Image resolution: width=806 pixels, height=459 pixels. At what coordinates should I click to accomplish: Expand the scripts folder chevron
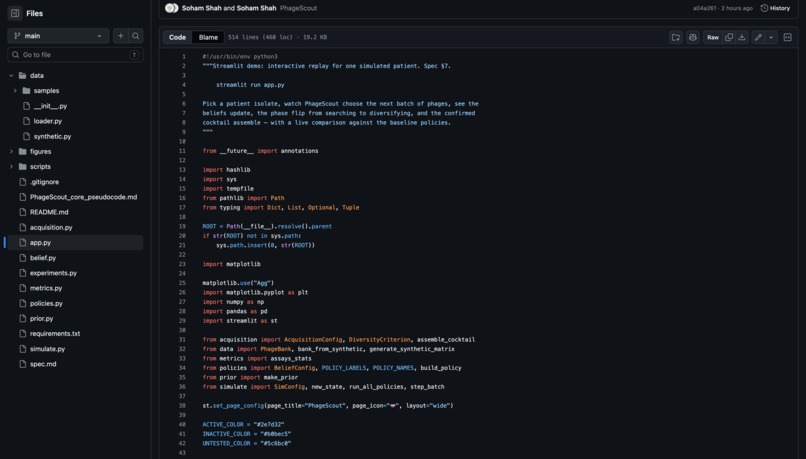click(11, 167)
